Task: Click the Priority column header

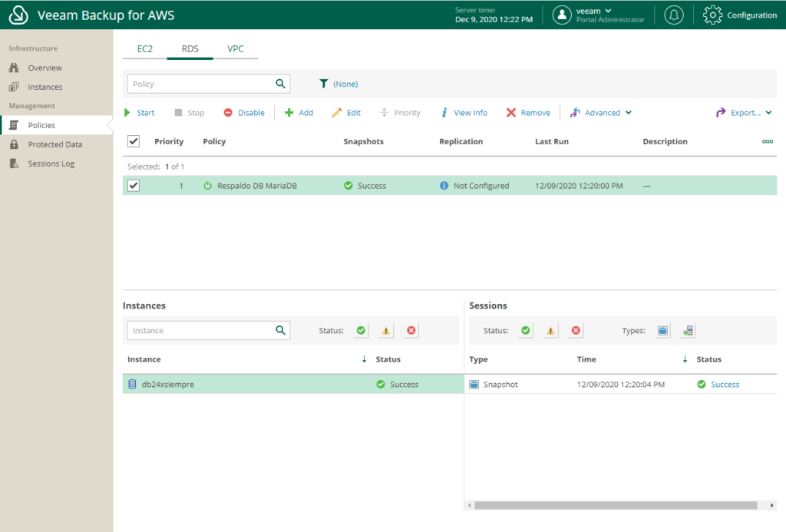Action: (x=169, y=141)
